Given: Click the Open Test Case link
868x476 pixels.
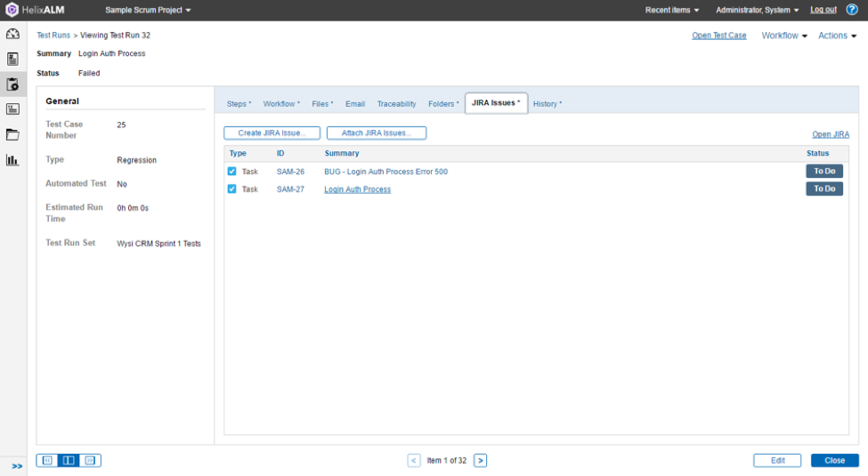Looking at the screenshot, I should click(x=718, y=36).
